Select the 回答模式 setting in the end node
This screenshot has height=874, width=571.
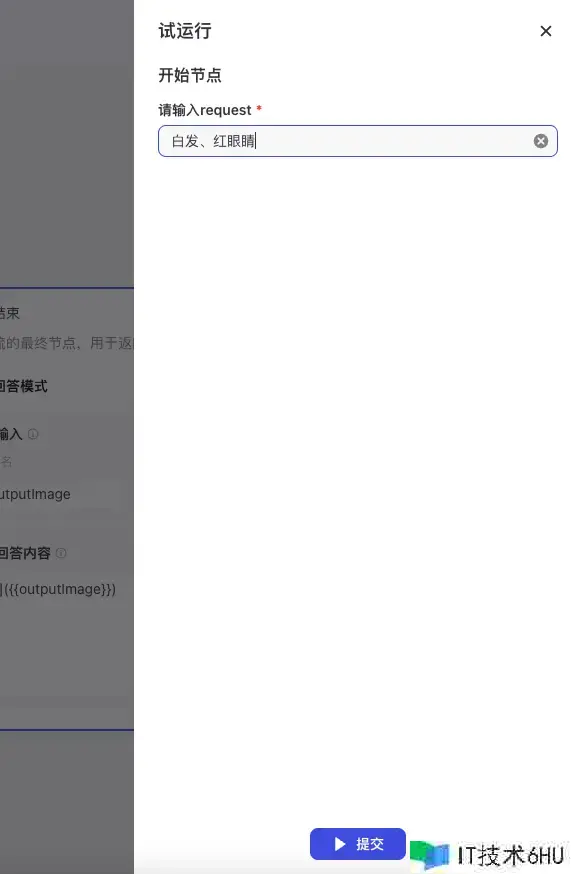coord(23,386)
